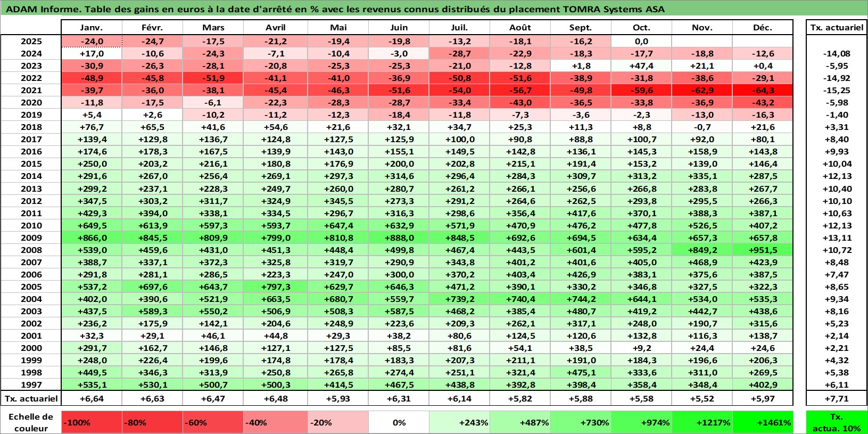Click the Janv. Tx. actuariel value +6,64
868x434 pixels.
pyautogui.click(x=92, y=398)
